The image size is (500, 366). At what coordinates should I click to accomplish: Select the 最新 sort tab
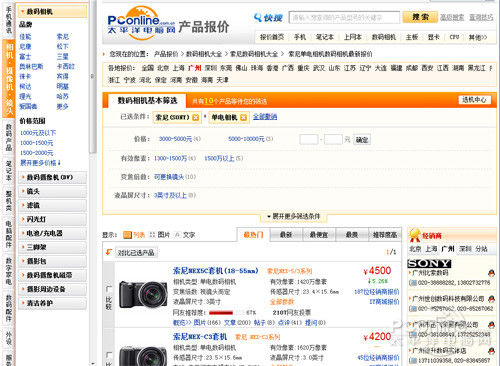(x=286, y=235)
